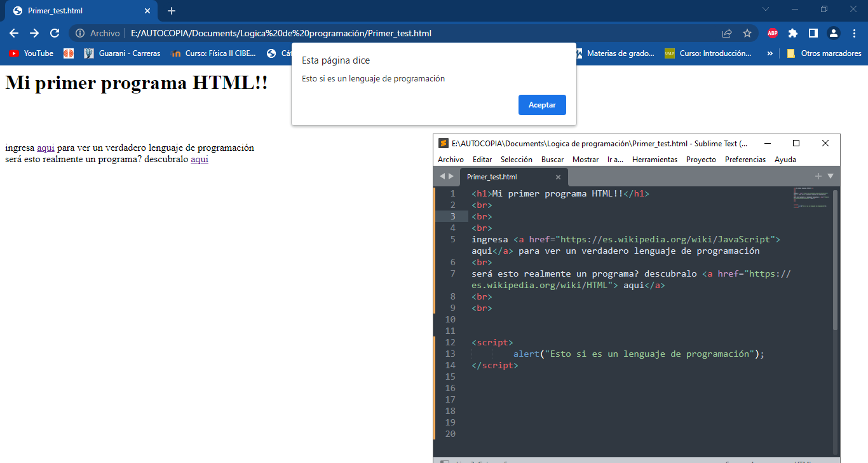Image resolution: width=868 pixels, height=463 pixels.
Task: Open the red icon-only bookmark after YouTube
Action: [69, 53]
